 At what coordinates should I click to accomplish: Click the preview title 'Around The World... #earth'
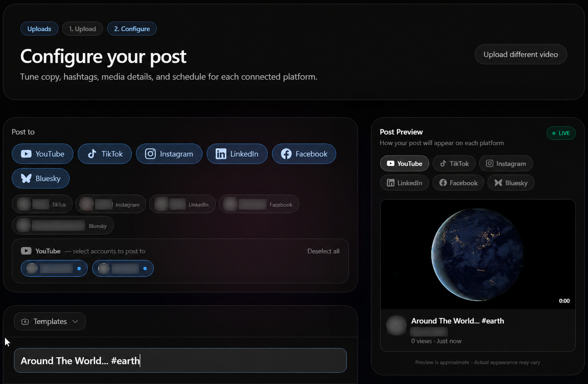[458, 321]
